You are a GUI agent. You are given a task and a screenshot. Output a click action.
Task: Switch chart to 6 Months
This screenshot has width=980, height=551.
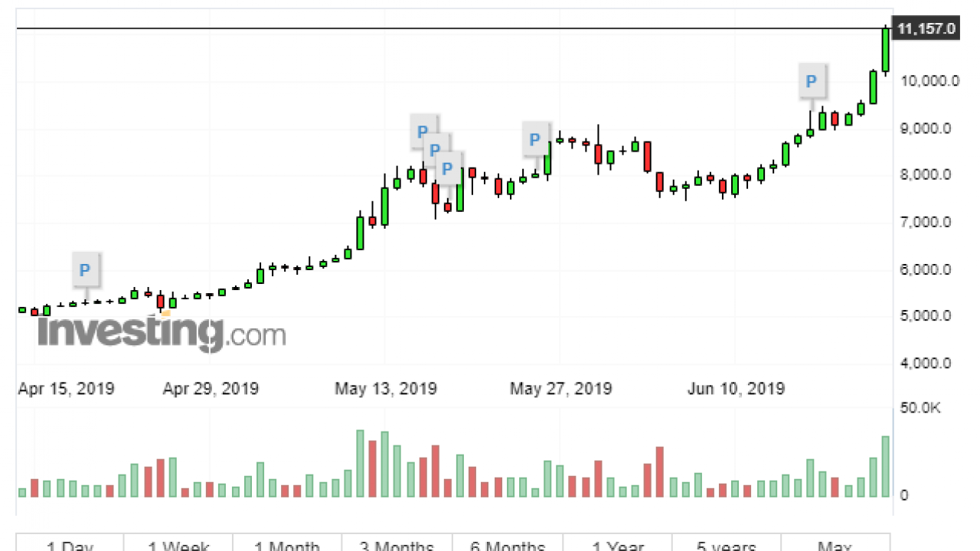tap(508, 544)
